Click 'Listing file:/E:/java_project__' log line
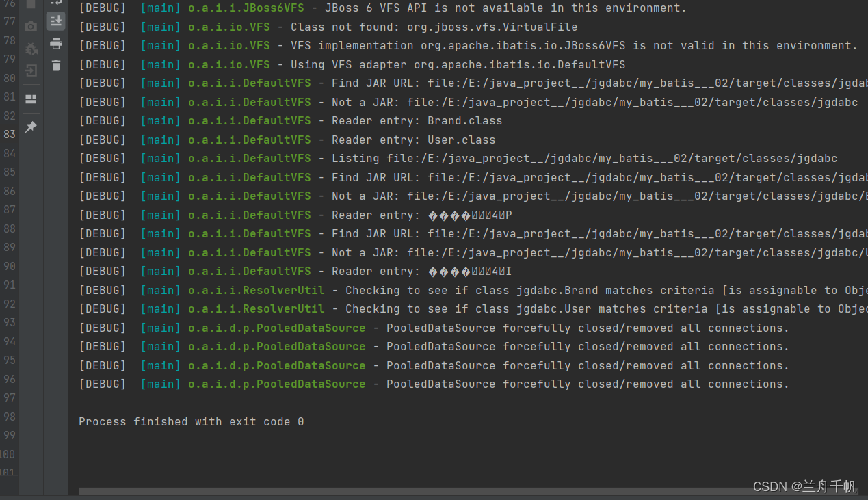Viewport: 868px width, 500px height. [x=458, y=159]
